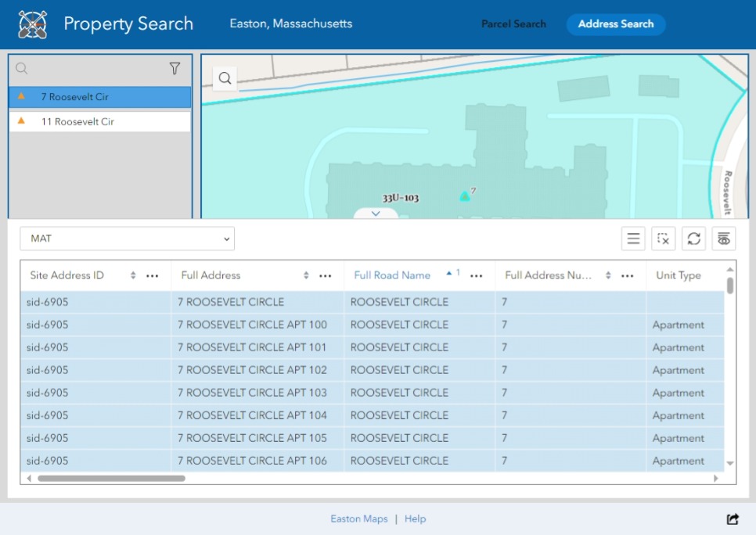This screenshot has height=535, width=756.
Task: Click the warning triangle beside 7 Roosevelt Cir
Action: [x=20, y=97]
